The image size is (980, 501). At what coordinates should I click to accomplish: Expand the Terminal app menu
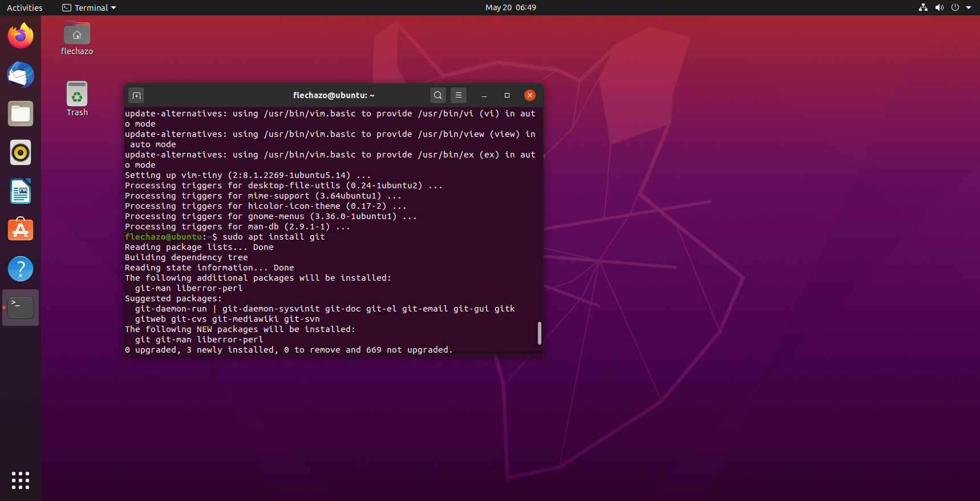point(89,7)
